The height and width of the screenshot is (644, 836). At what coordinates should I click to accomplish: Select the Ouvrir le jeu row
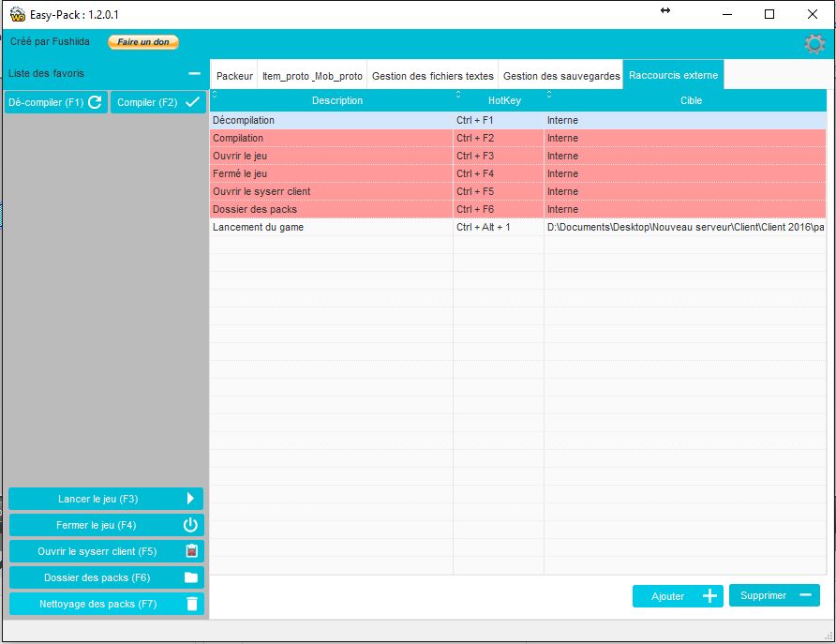(517, 156)
